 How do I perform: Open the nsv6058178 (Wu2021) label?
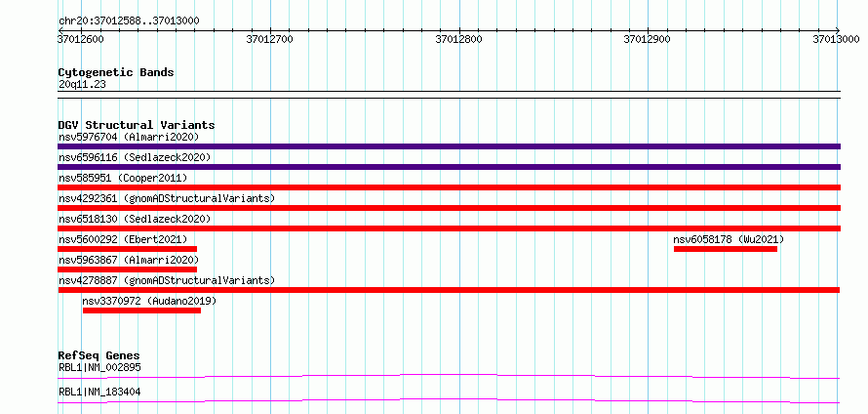tap(729, 239)
